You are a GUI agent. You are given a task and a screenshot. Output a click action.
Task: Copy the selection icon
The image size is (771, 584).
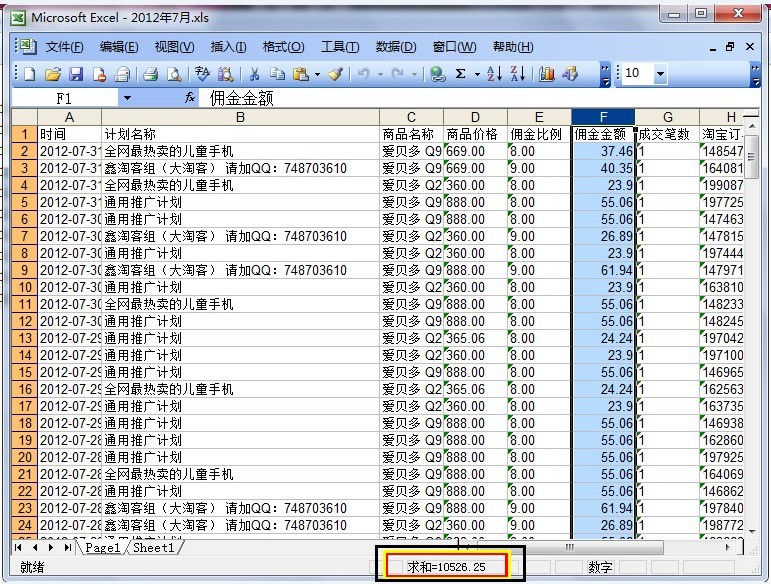[277, 74]
